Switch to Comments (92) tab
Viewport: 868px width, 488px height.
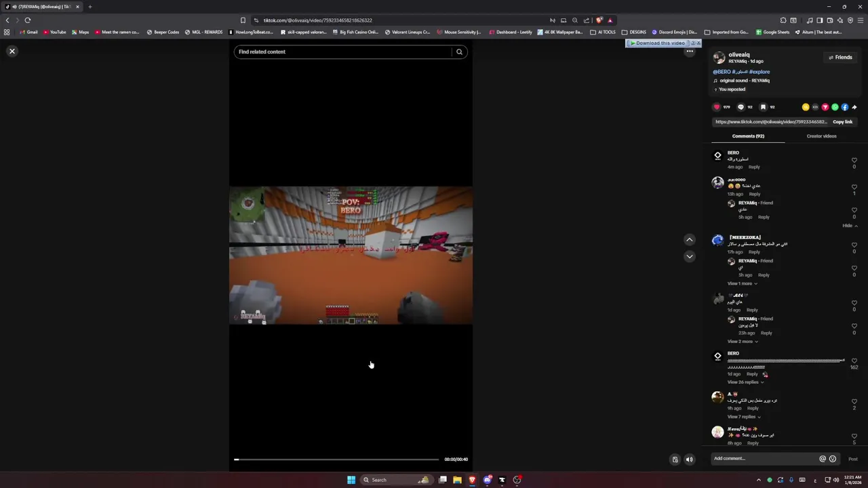748,136
